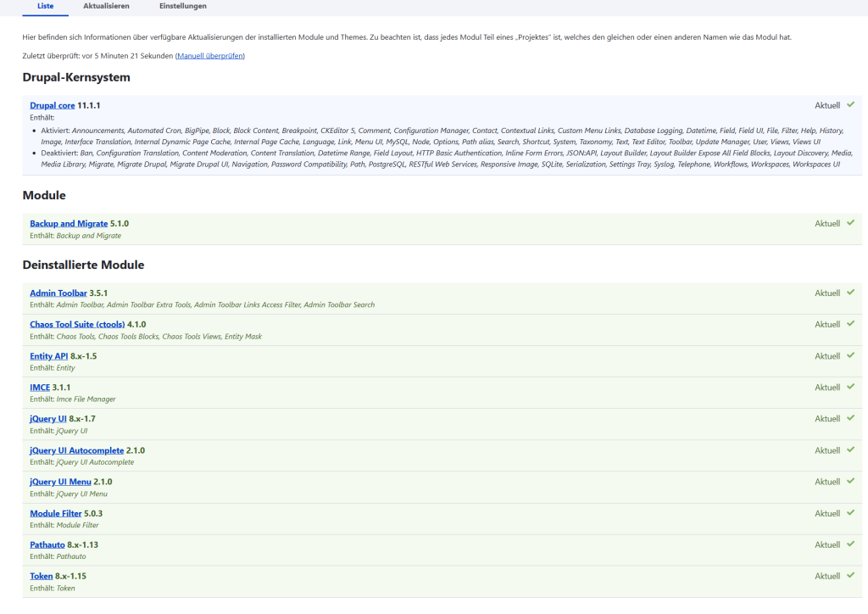Open the Chaos Tool Suite (ctools) link
868x614 pixels.
pyautogui.click(x=77, y=324)
